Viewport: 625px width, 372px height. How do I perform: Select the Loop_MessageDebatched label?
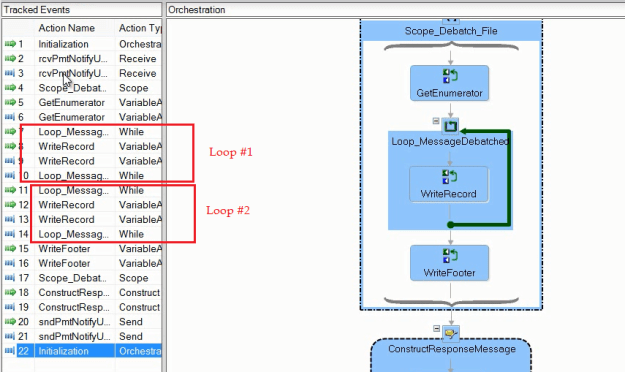click(450, 141)
